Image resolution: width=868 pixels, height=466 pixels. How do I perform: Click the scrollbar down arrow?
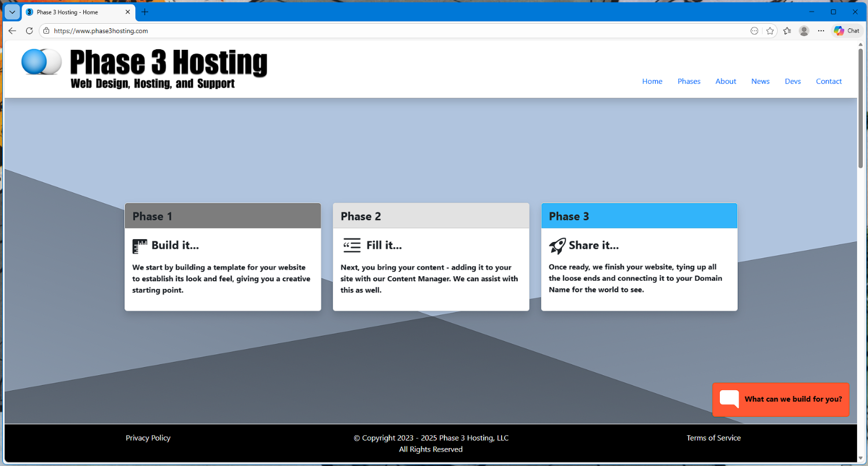click(861, 457)
